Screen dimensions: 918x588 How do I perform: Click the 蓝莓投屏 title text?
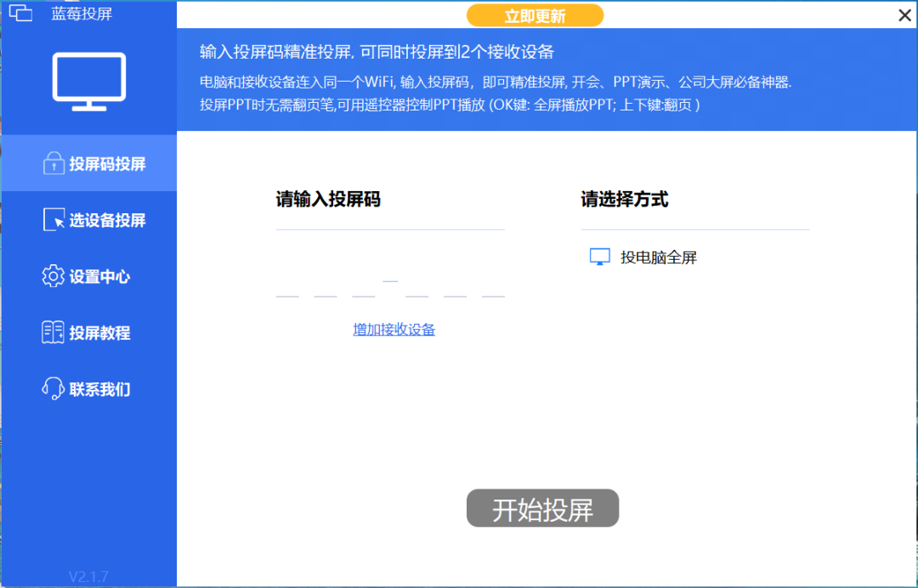[82, 14]
